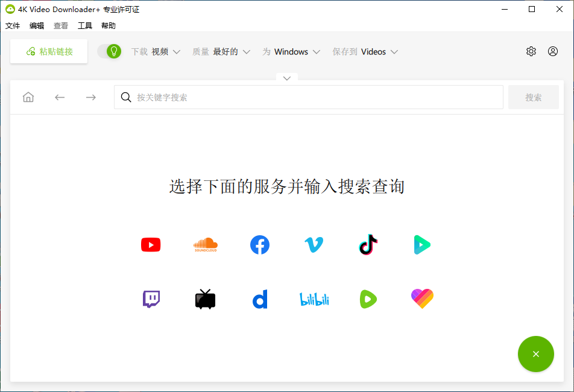This screenshot has width=574, height=392.
Task: Navigate forward with the right arrow
Action: pyautogui.click(x=91, y=97)
